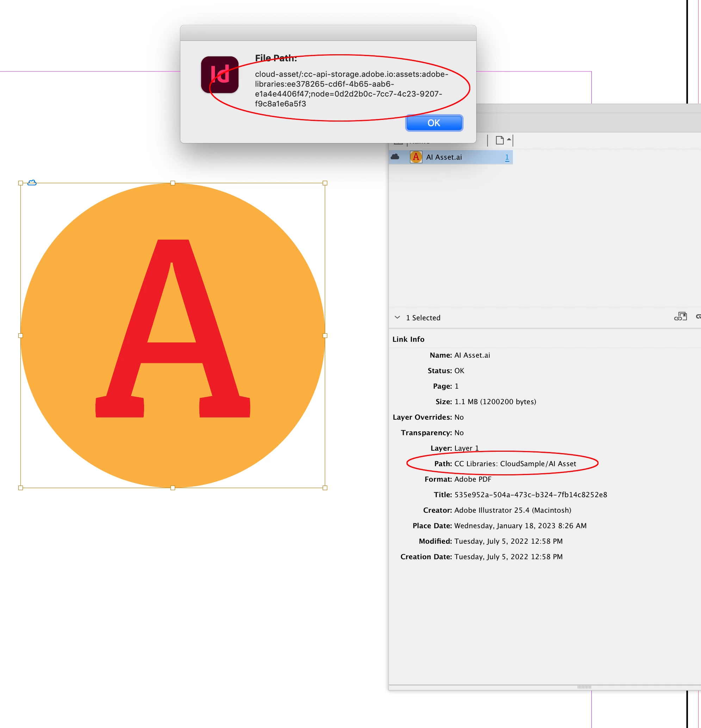Viewport: 701px width, 728px height.
Task: Click the cloud link badge on image frame
Action: (32, 183)
